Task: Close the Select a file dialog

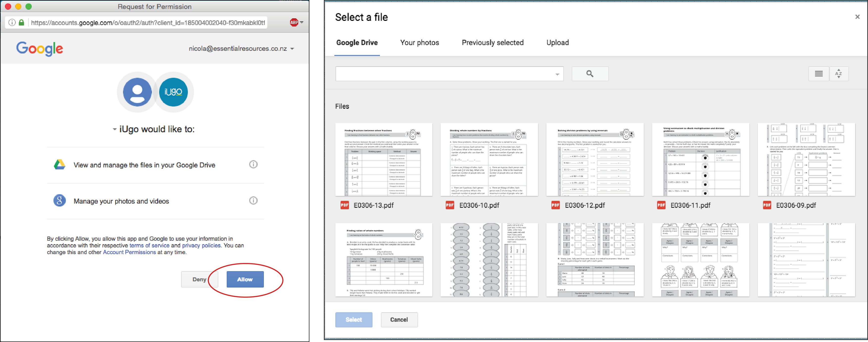Action: 857,17
